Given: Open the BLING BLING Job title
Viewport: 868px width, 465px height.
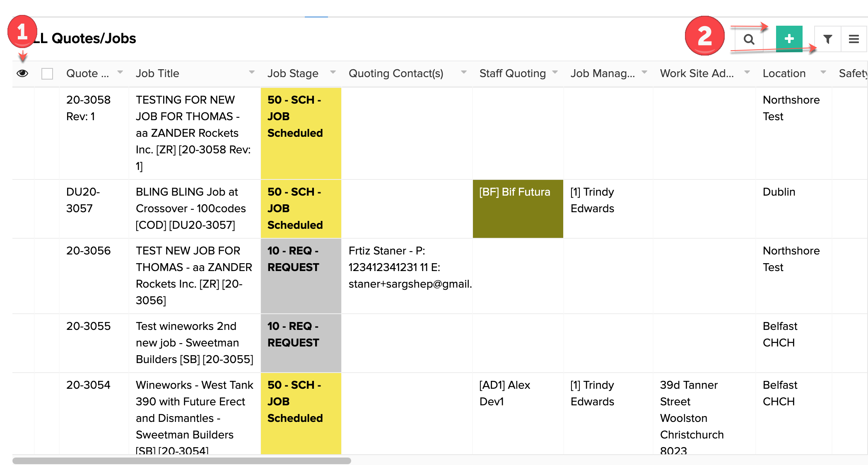Looking at the screenshot, I should click(x=190, y=208).
